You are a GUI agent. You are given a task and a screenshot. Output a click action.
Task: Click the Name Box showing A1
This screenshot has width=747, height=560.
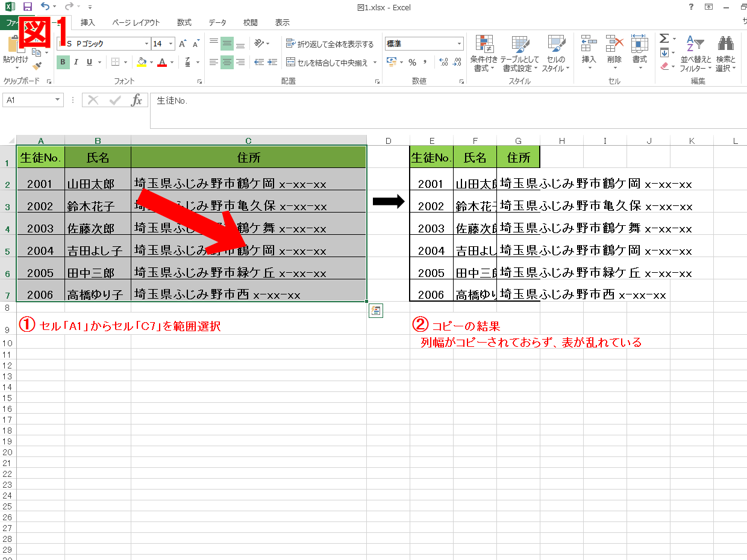pos(28,100)
